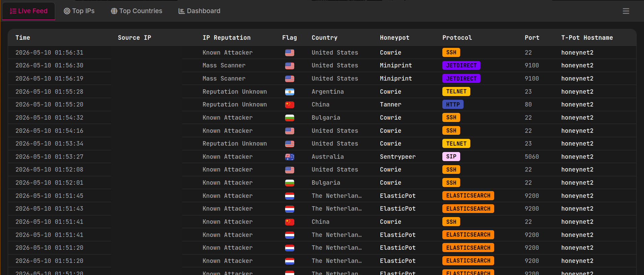Click the Australia flag icon
The width and height of the screenshot is (644, 275).
[x=290, y=157]
